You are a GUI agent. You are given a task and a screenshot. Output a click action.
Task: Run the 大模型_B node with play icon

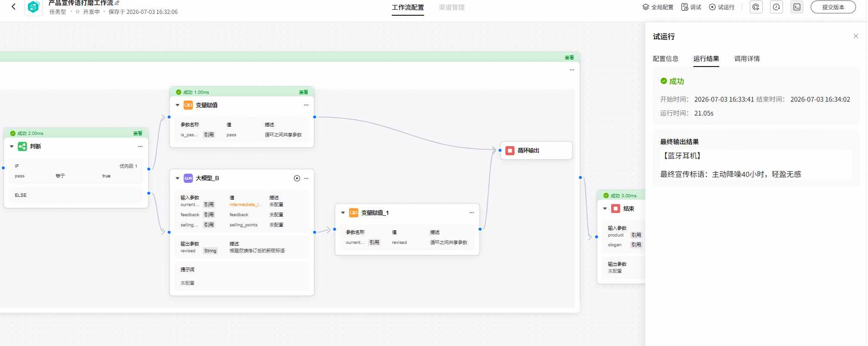click(x=297, y=178)
